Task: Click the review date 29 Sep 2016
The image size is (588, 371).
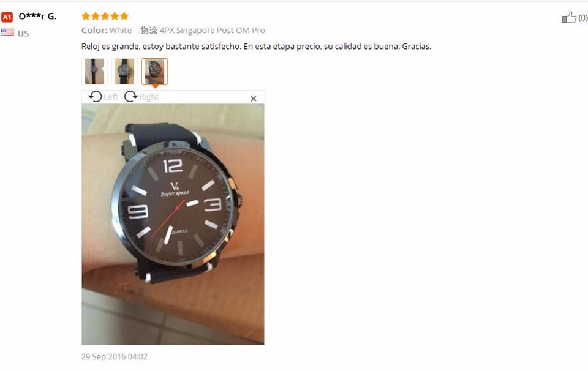Action: 115,357
